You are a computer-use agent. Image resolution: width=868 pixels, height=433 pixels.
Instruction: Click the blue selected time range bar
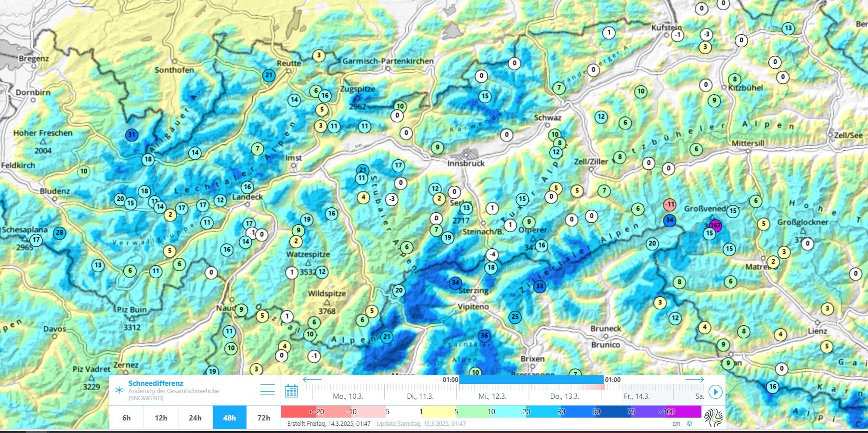click(x=531, y=380)
